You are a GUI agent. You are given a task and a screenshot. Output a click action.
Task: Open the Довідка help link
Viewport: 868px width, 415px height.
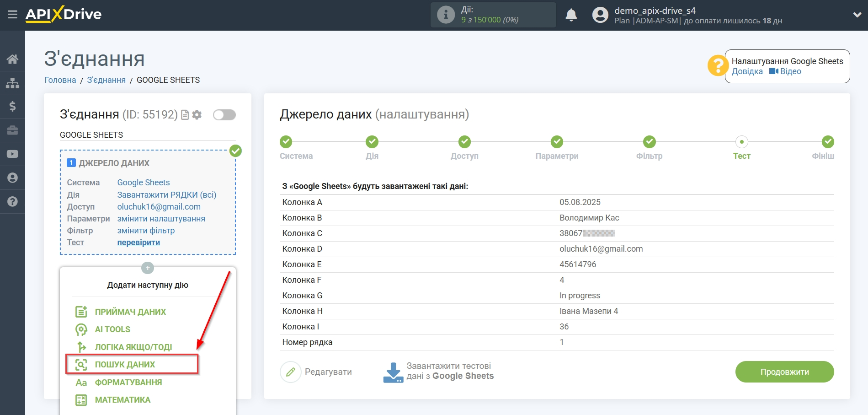[x=747, y=71]
